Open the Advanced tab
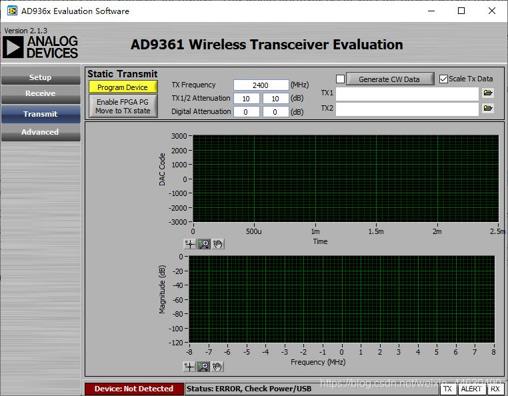The height and width of the screenshot is (396, 508). pos(40,132)
